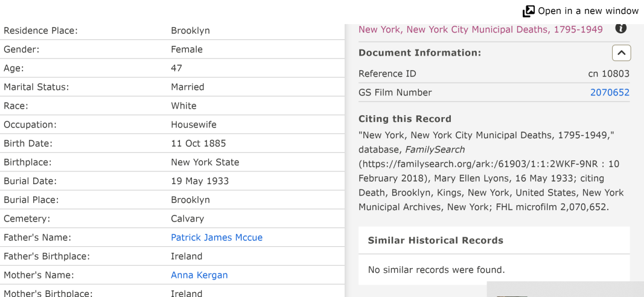Screen dimensions: 644x297
Task: Click the Occupation value Housewife
Action: [x=194, y=125]
